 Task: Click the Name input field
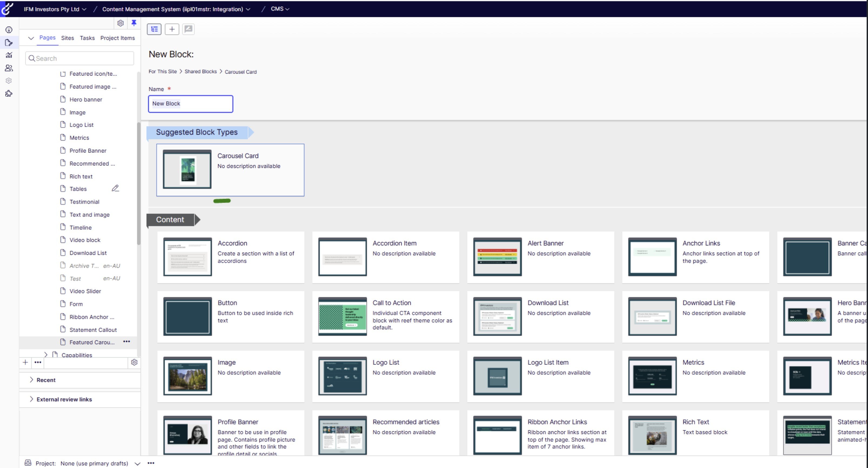190,104
